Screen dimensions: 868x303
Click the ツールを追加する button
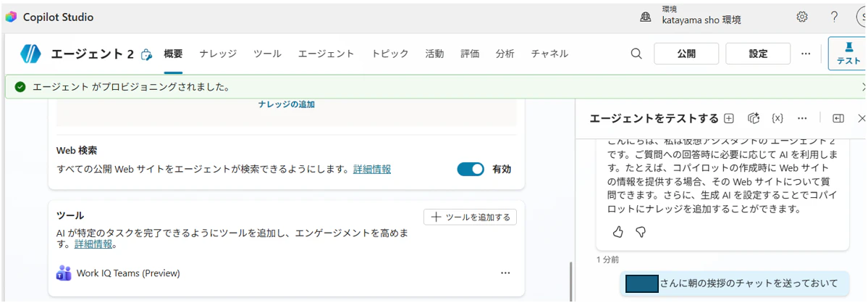470,217
